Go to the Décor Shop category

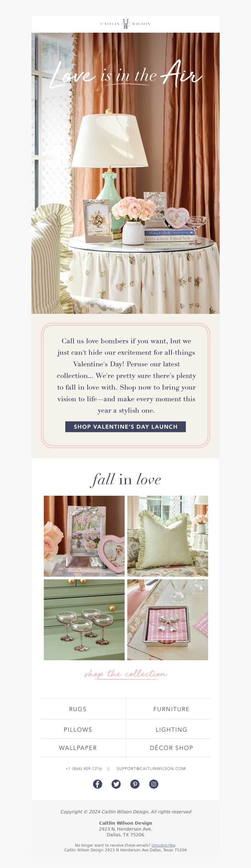[x=171, y=748]
